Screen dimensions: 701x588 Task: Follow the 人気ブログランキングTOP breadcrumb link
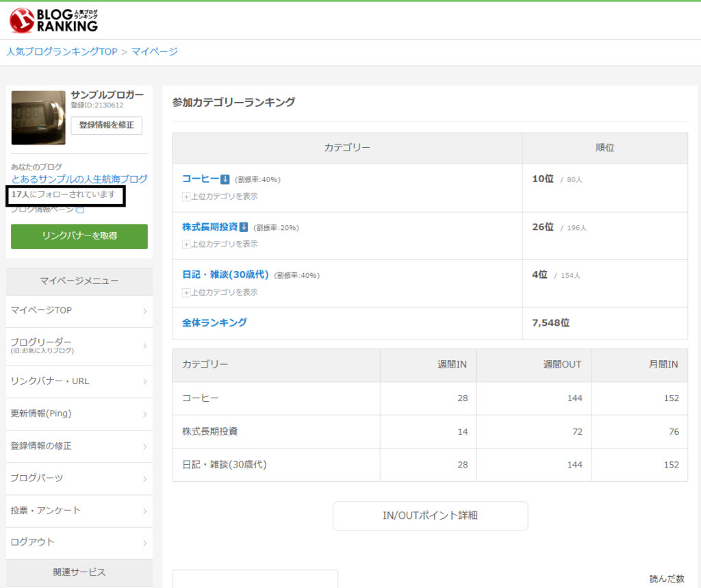[x=62, y=51]
